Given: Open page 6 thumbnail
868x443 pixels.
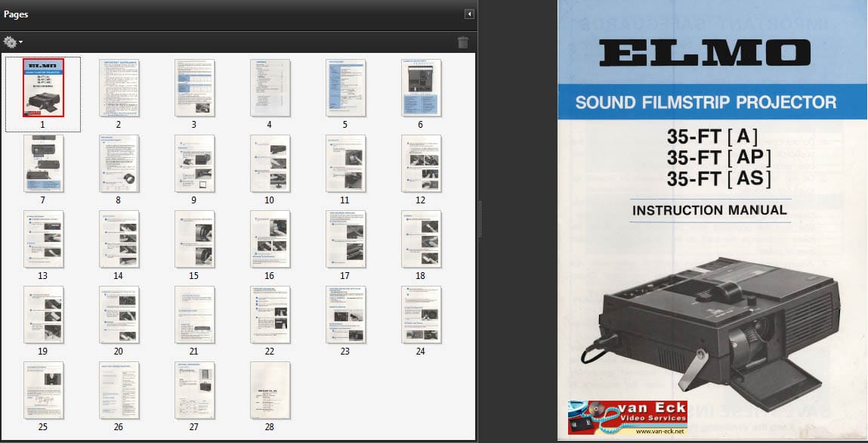Looking at the screenshot, I should (x=421, y=88).
